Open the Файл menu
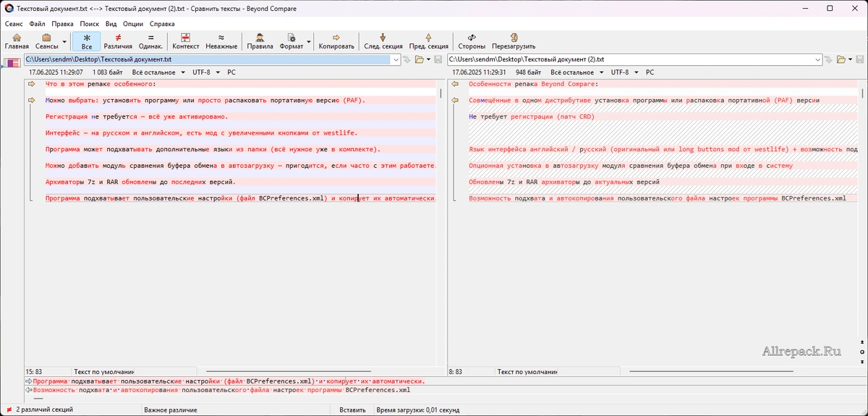The image size is (868, 416). pos(38,24)
